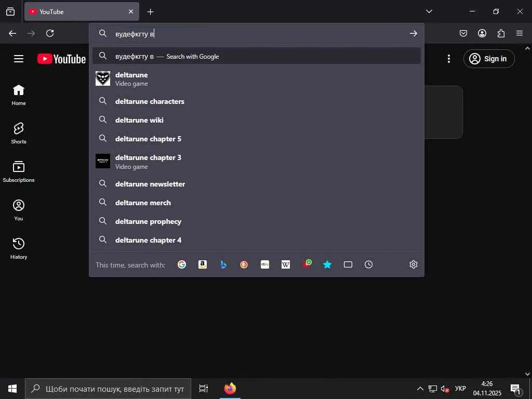Screen dimensions: 532x399
Task: Click the page scrollbar down arrow
Action: pos(528,374)
